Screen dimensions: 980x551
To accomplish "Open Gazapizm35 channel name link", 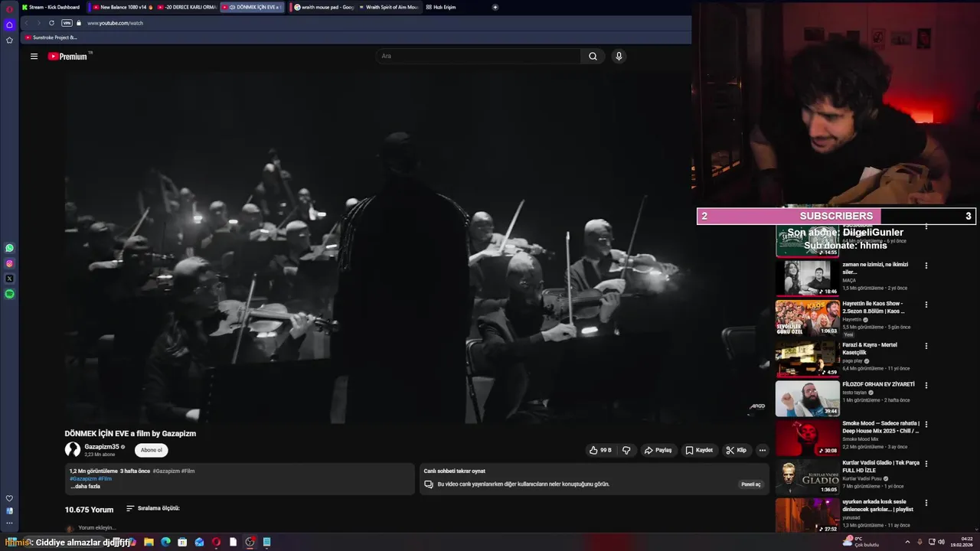I will click(102, 447).
